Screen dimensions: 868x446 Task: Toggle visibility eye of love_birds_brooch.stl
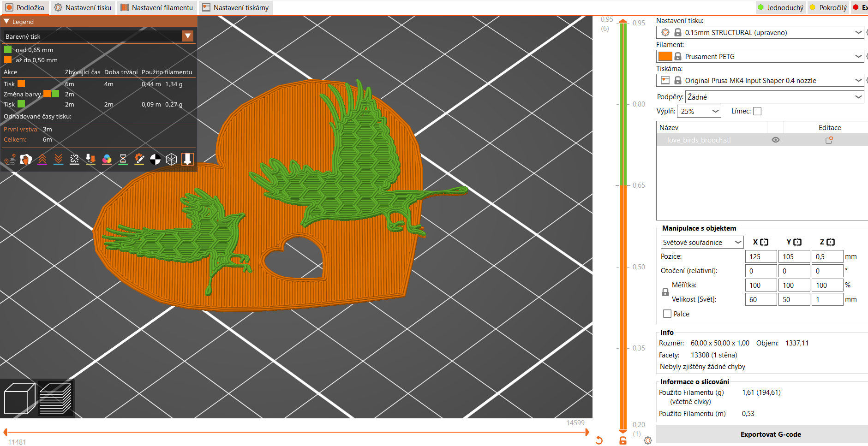[776, 140]
